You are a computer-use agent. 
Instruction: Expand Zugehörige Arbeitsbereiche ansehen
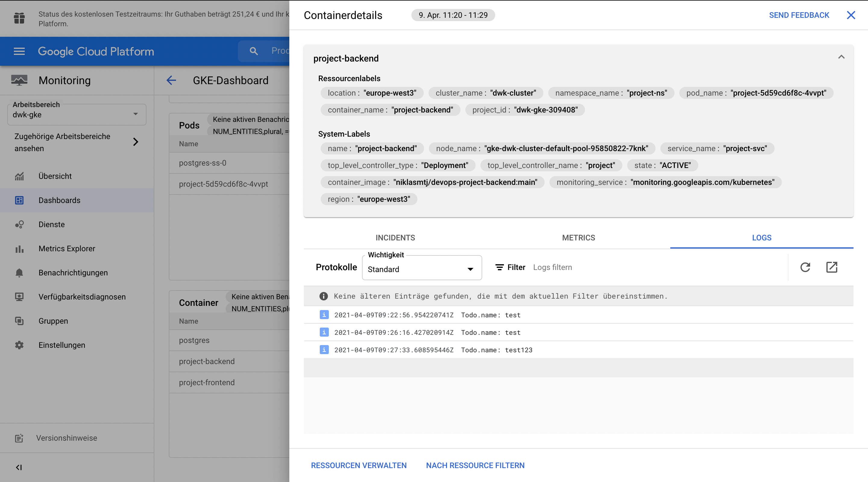[x=135, y=142]
